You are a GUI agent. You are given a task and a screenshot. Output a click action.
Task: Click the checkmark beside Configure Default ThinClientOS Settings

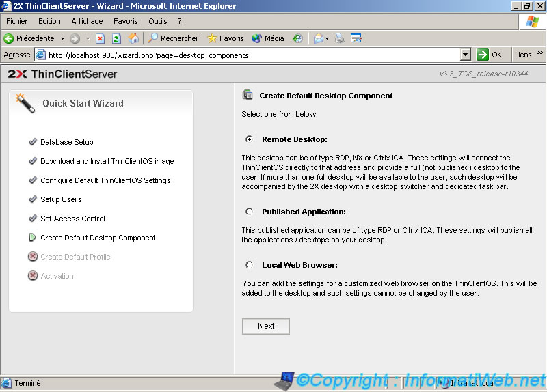pyautogui.click(x=33, y=180)
